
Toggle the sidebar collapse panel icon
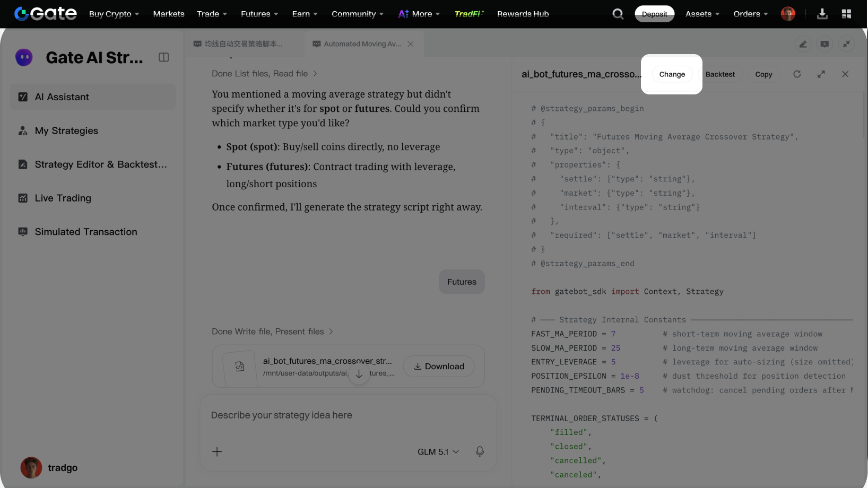pyautogui.click(x=163, y=57)
